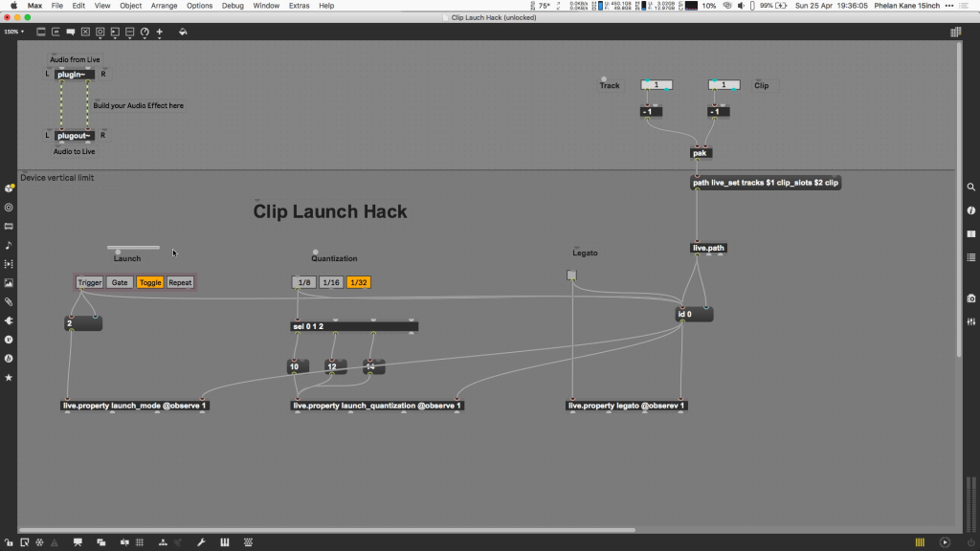The width and height of the screenshot is (980, 551).
Task: Open the audio notes browser in left sidebar
Action: pos(9,245)
